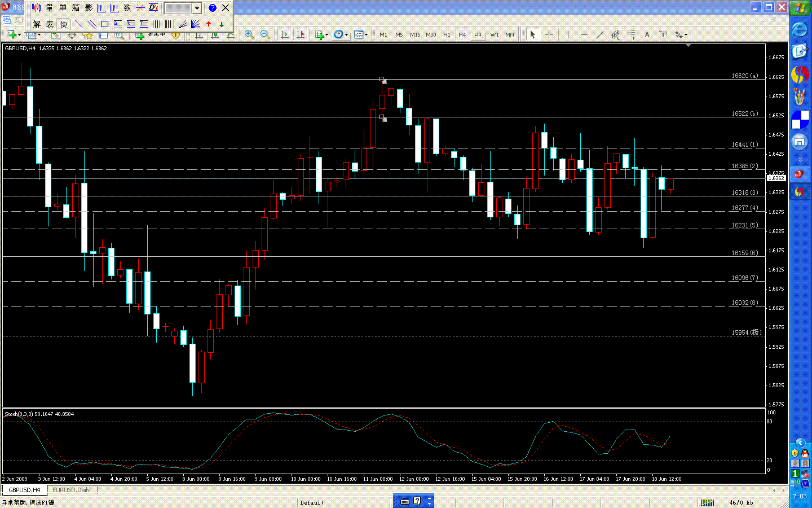Switch timeframe to W1

[x=495, y=34]
